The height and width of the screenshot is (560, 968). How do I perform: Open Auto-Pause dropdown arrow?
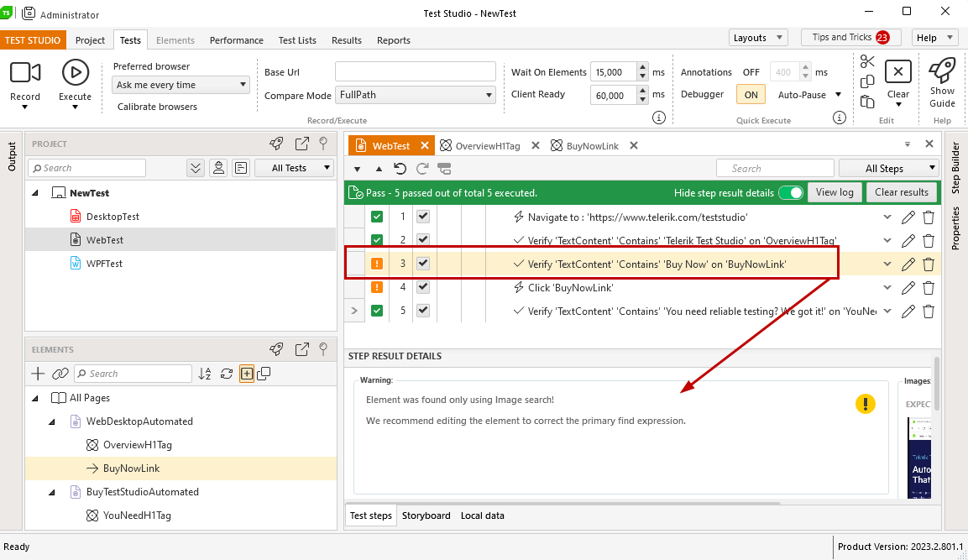pyautogui.click(x=838, y=95)
